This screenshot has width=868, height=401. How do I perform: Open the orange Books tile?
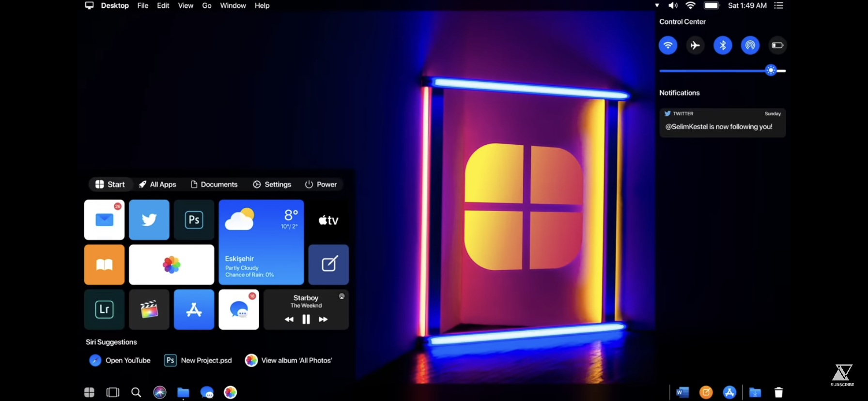point(104,264)
